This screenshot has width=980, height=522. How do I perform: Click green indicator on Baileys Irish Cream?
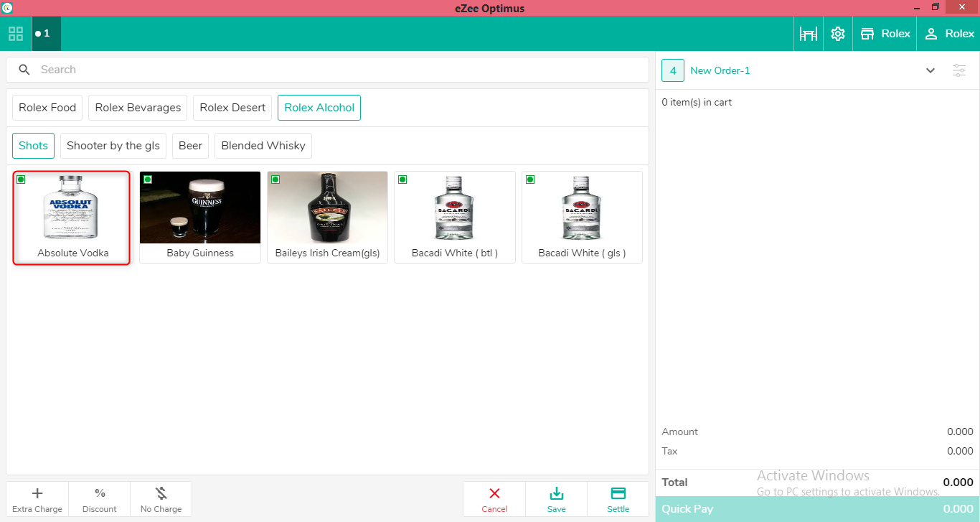(275, 180)
